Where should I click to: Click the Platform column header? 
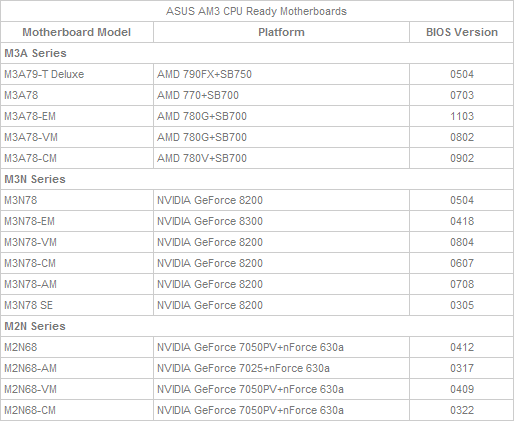[281, 32]
